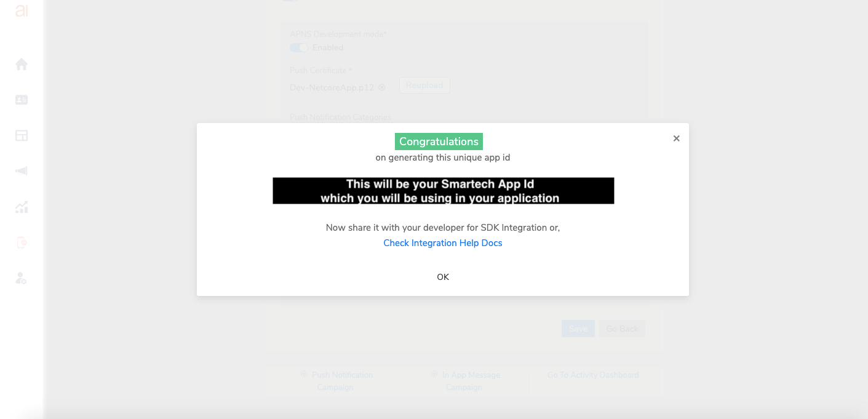Open Go To Activity Dashboard link
This screenshot has height=419, width=868.
click(593, 375)
